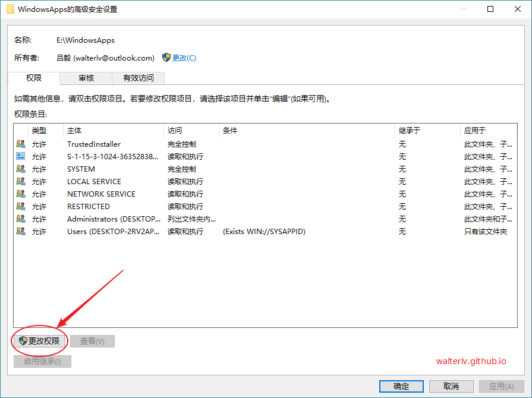Image resolution: width=532 pixels, height=398 pixels.
Task: Click the group icon beside SYSTEM
Action: 20,169
